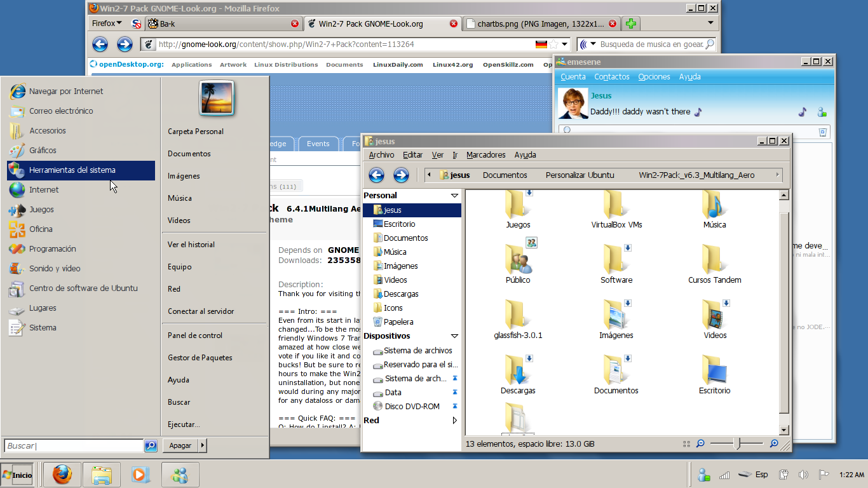Launch Firefox from the taskbar
The image size is (868, 488).
pyautogui.click(x=62, y=475)
